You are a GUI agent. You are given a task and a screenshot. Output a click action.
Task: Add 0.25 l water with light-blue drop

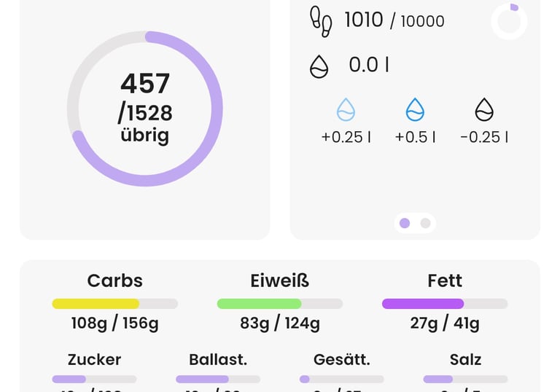pyautogui.click(x=346, y=111)
